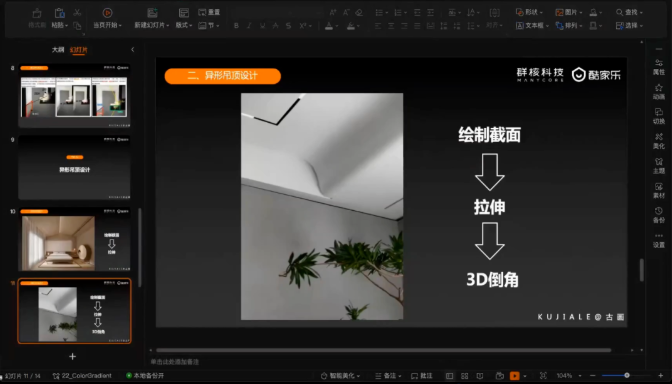The image size is (672, 384).
Task: Click the fit slide to window icon
Action: point(543,376)
